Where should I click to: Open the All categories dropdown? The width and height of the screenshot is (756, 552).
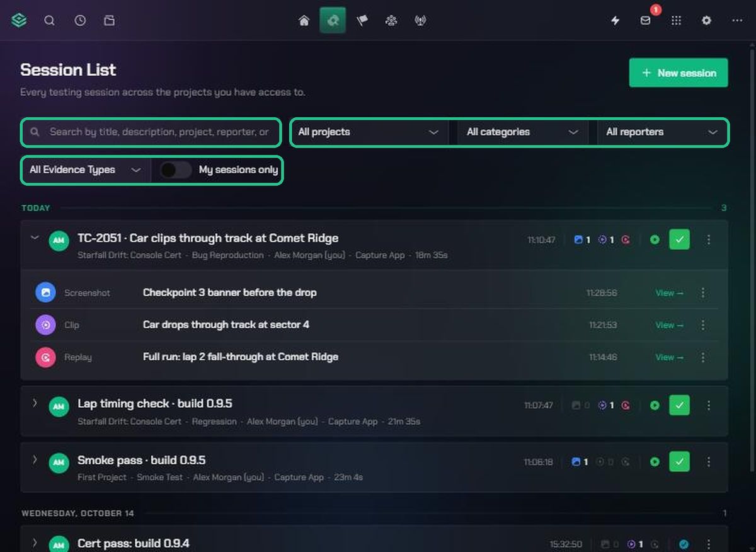point(522,132)
